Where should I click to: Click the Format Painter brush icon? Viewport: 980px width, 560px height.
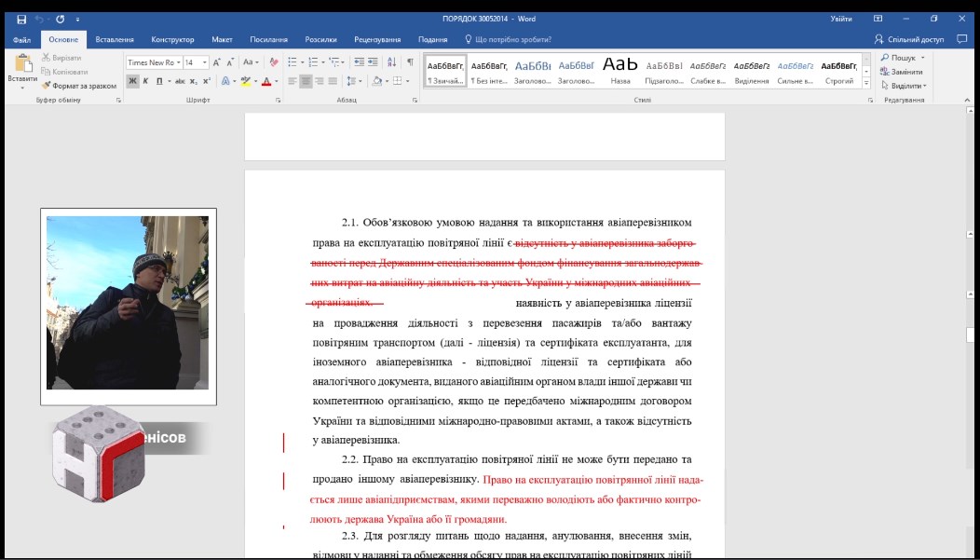46,86
